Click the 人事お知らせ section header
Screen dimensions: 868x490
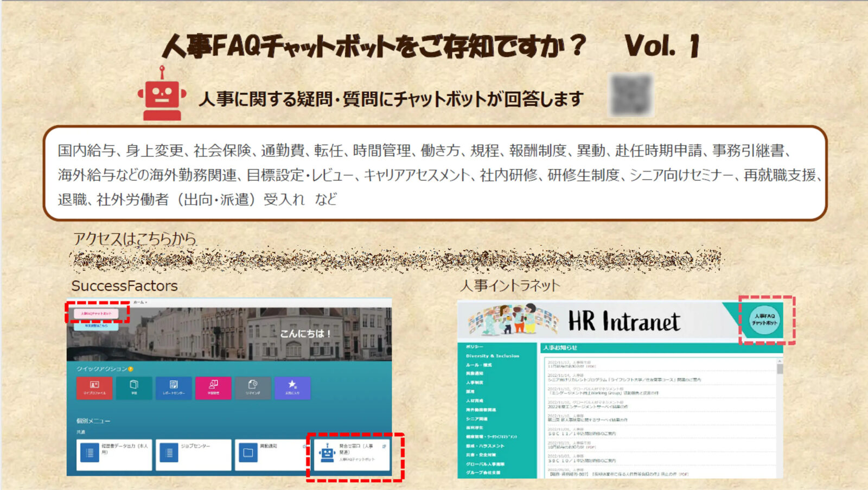pyautogui.click(x=661, y=348)
